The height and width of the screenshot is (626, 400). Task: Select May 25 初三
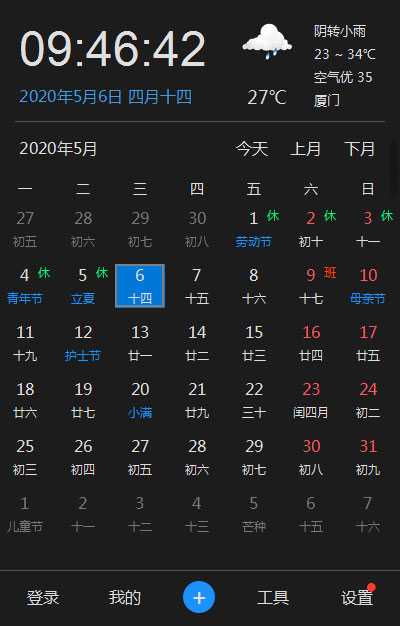(25, 457)
